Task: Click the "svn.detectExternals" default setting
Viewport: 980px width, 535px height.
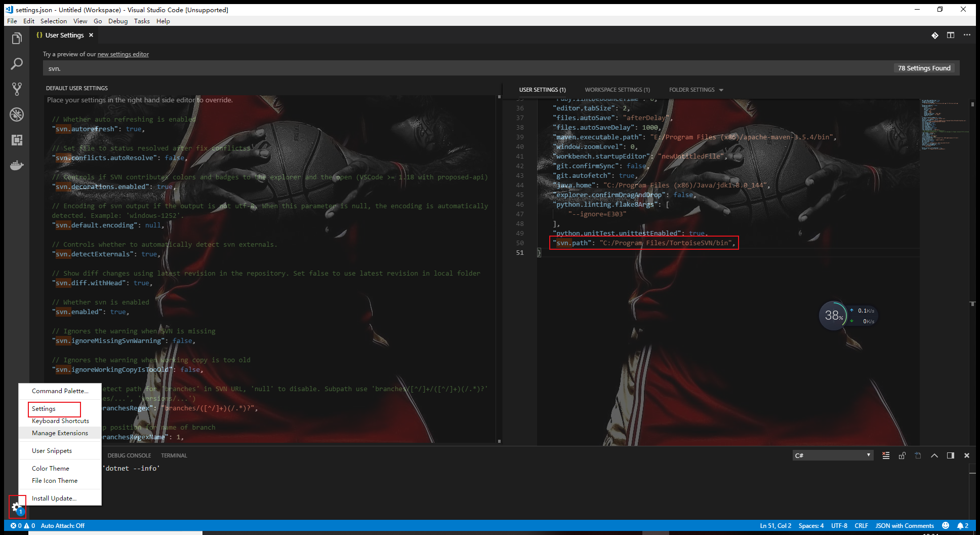Action: pyautogui.click(x=106, y=254)
